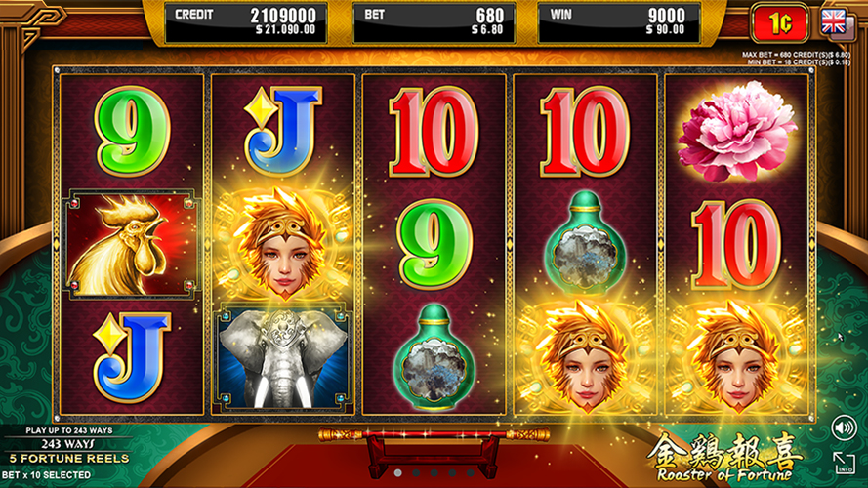The height and width of the screenshot is (488, 868).
Task: Click the elephant symbol on reel two
Action: tap(283, 358)
